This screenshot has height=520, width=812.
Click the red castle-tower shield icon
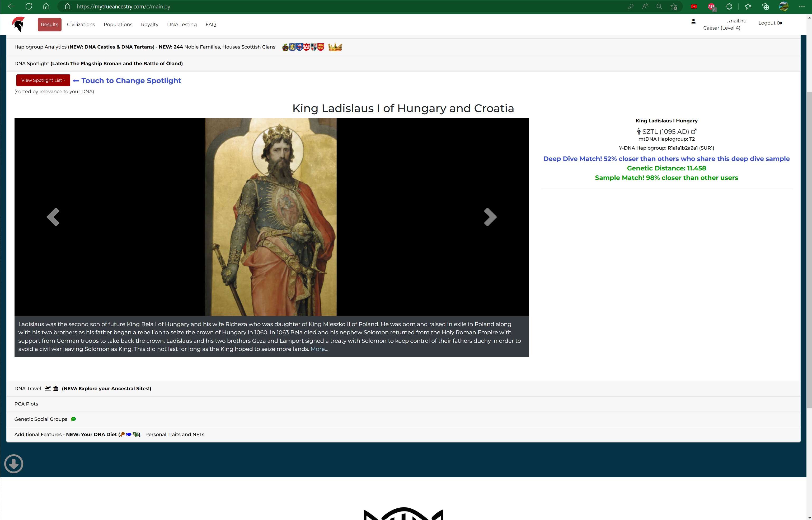307,47
